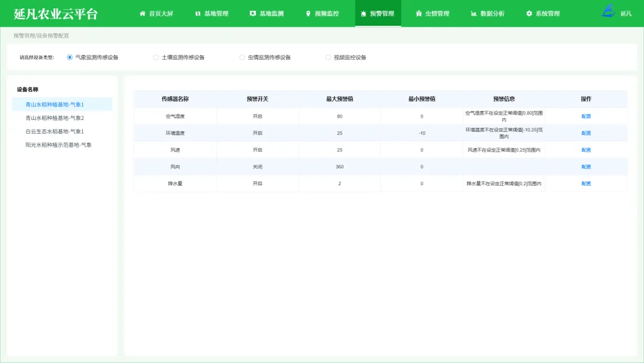Click the monitor icon beside 基地监测
Viewport: 644px width, 363px height.
point(253,14)
